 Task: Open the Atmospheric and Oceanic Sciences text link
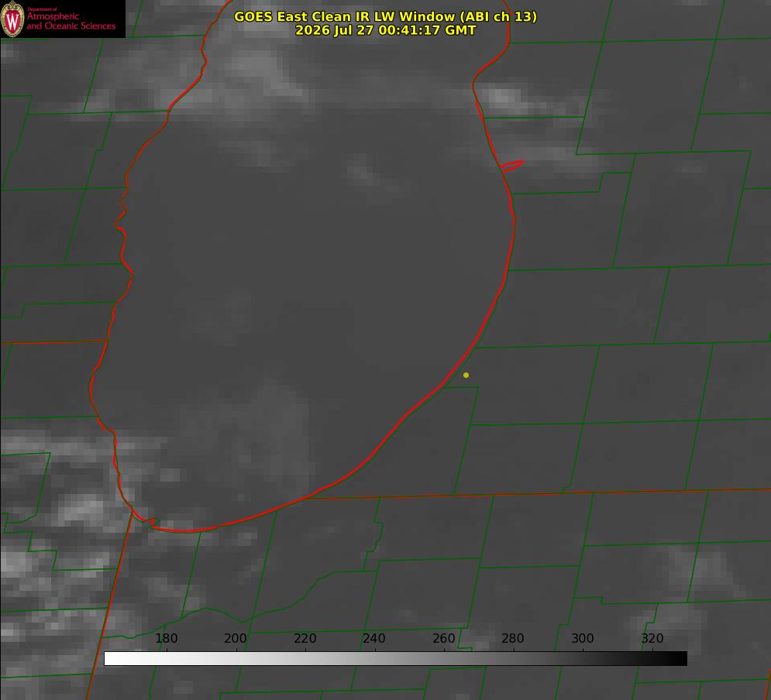(71, 21)
